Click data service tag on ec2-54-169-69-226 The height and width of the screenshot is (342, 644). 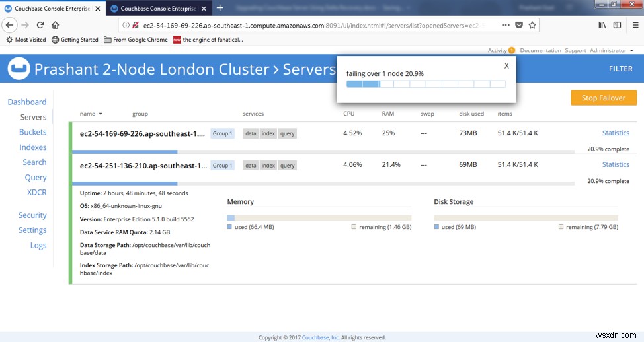coord(251,133)
